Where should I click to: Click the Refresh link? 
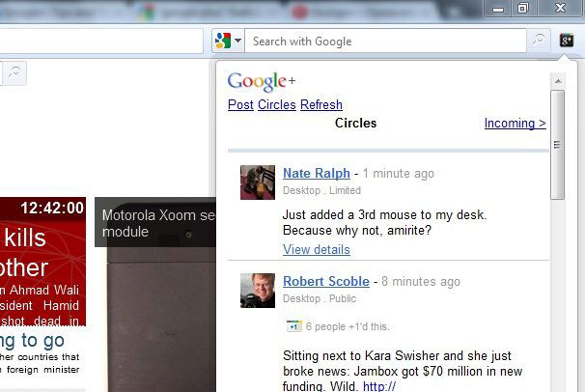coord(321,105)
